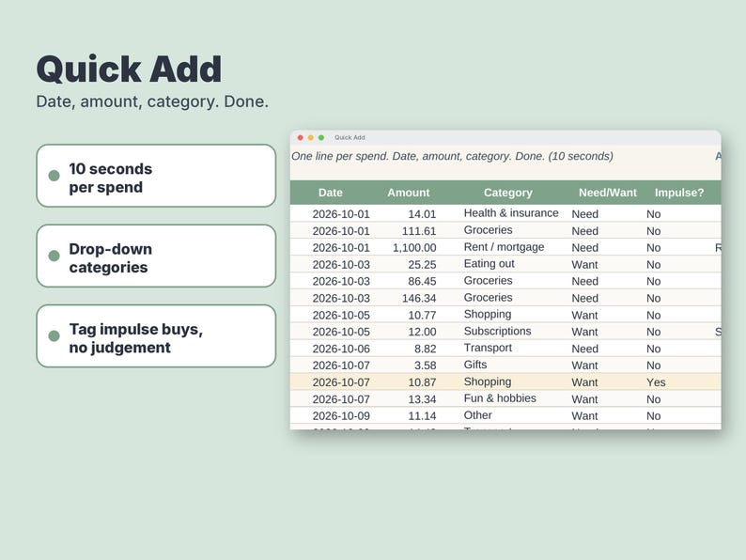Screen dimensions: 746x560
Task: Click the No cell in the Rent / mortgage row
Action: tap(653, 248)
